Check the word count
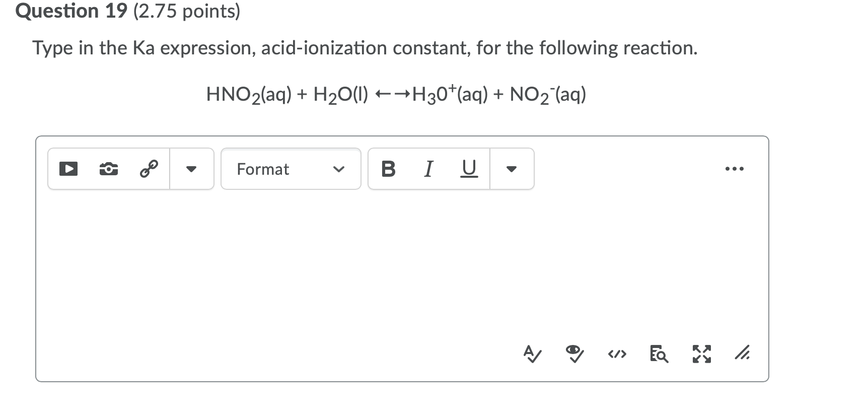 click(659, 354)
